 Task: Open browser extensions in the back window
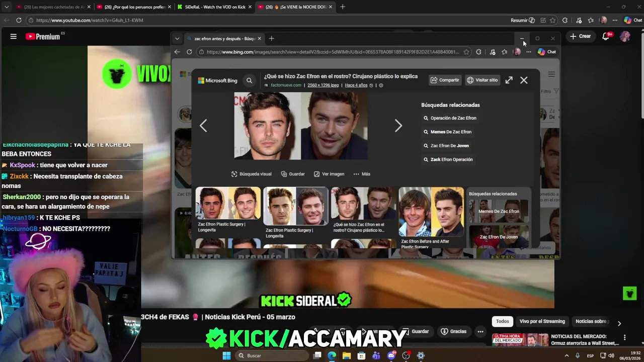click(x=565, y=20)
